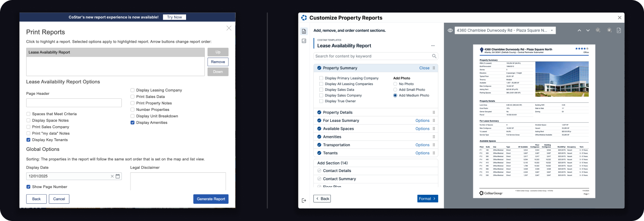Open the calendar picker for Display Date

[x=118, y=176]
